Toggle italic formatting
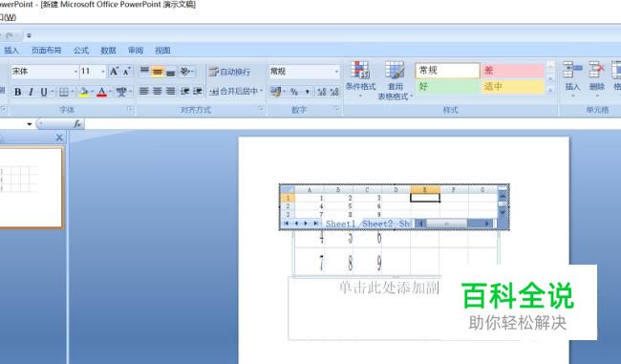621x364 pixels. pyautogui.click(x=31, y=92)
